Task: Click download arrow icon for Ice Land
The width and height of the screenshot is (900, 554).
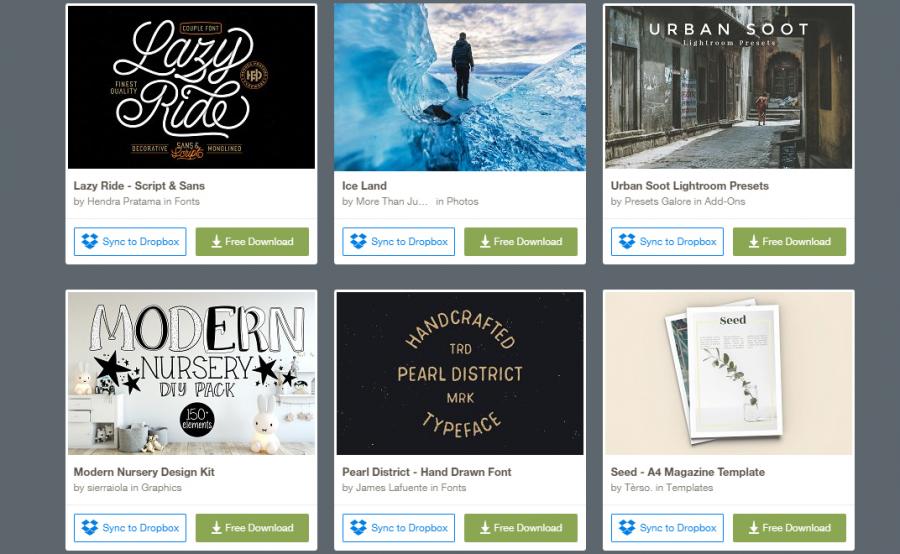Action: point(485,242)
